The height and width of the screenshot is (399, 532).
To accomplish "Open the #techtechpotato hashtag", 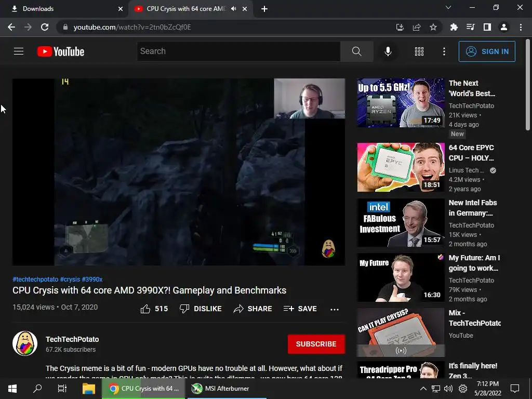I will [x=35, y=279].
